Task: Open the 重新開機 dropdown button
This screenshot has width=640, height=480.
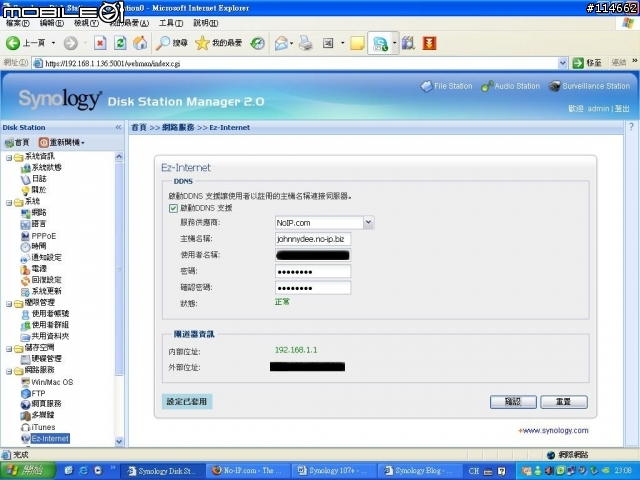Action: point(62,142)
